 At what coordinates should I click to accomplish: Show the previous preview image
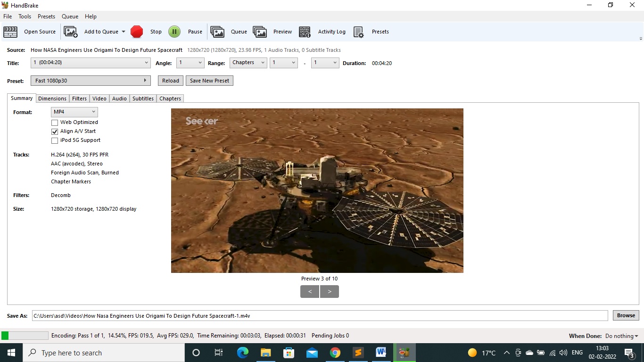[x=310, y=292]
